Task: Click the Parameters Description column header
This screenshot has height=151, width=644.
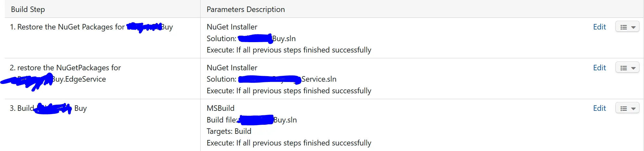Action: click(246, 9)
